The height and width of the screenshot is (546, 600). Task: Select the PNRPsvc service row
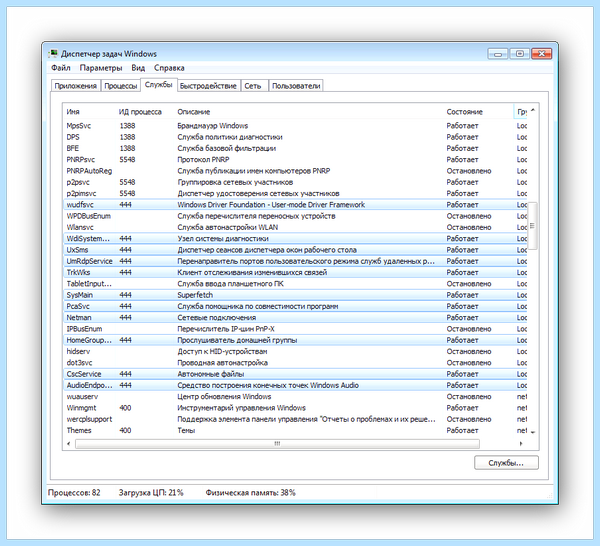pyautogui.click(x=295, y=160)
